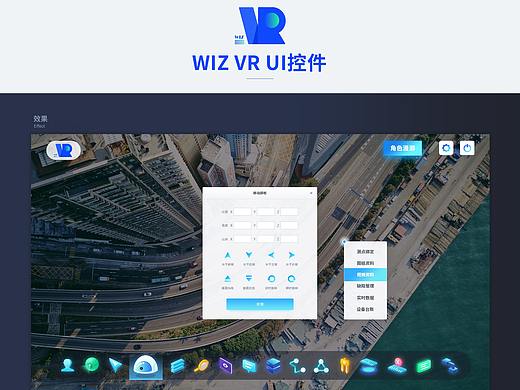Click the VR logo badge in viewport
Viewport: 520px width, 390px height.
pos(64,150)
